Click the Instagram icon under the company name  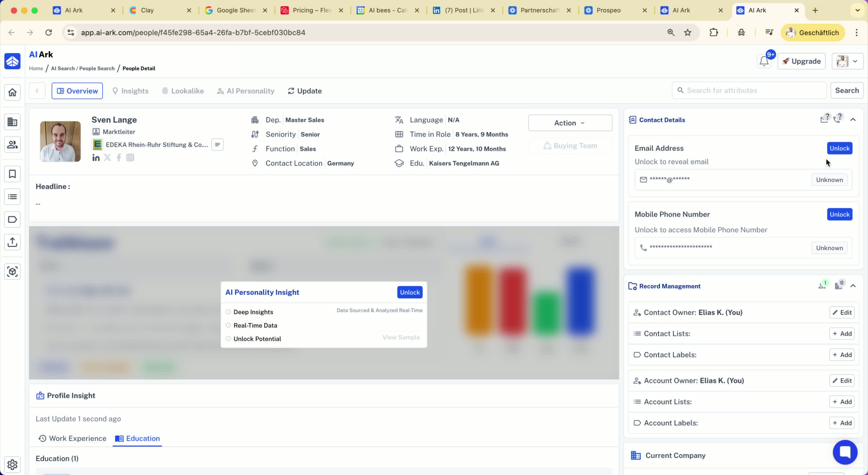[x=130, y=158]
